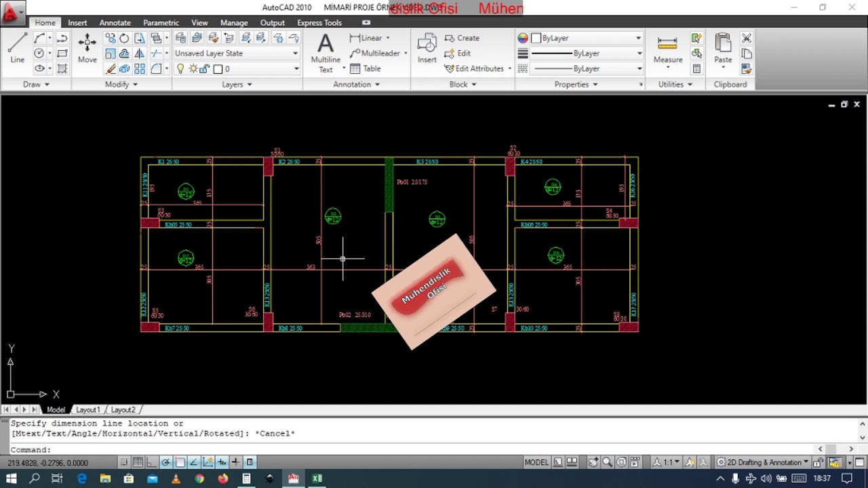Screen dimensions: 868x488
Task: Select the Mirror tool
Action: (x=139, y=54)
